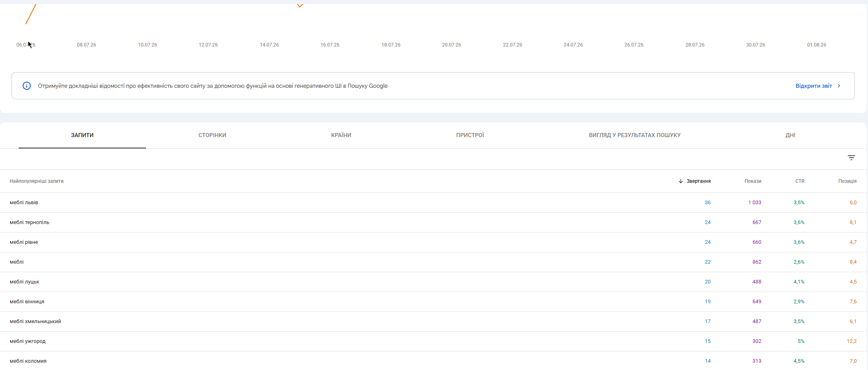Image resolution: width=868 pixels, height=370 pixels.
Task: Sort by Покази column header
Action: point(753,181)
